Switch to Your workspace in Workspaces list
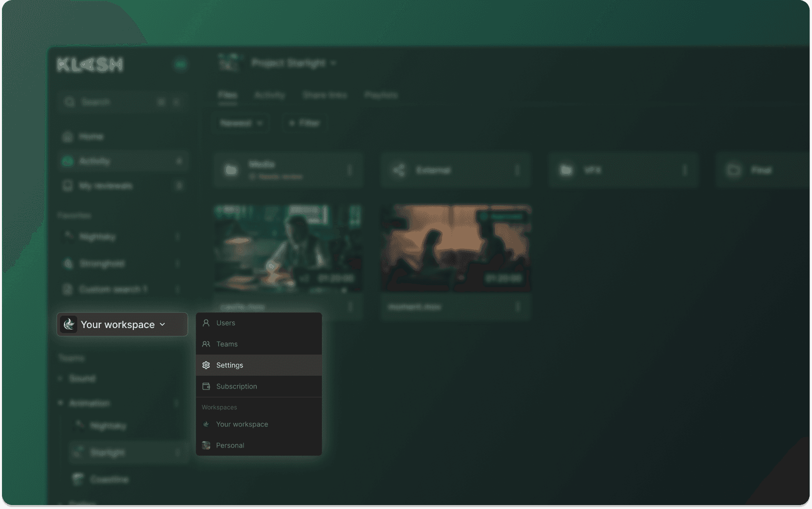Viewport: 812px width, 509px height. pos(259,424)
